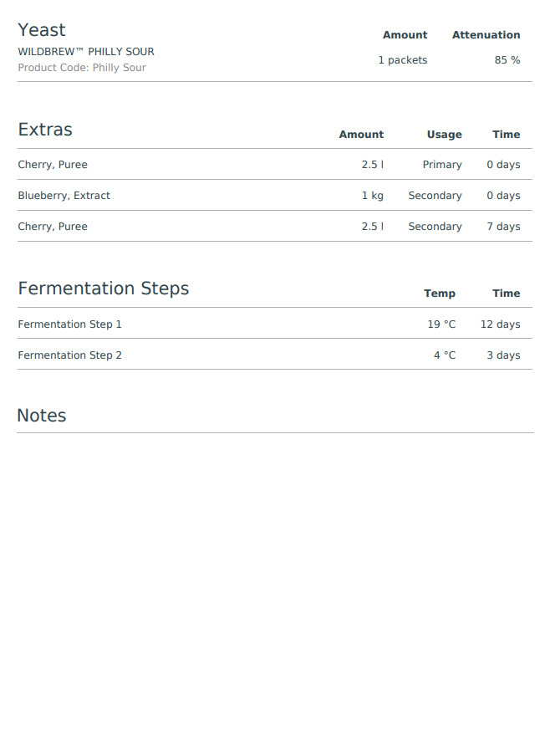
Task: Select the Cherry, Puree row with Primary usage
Action: [x=275, y=165]
